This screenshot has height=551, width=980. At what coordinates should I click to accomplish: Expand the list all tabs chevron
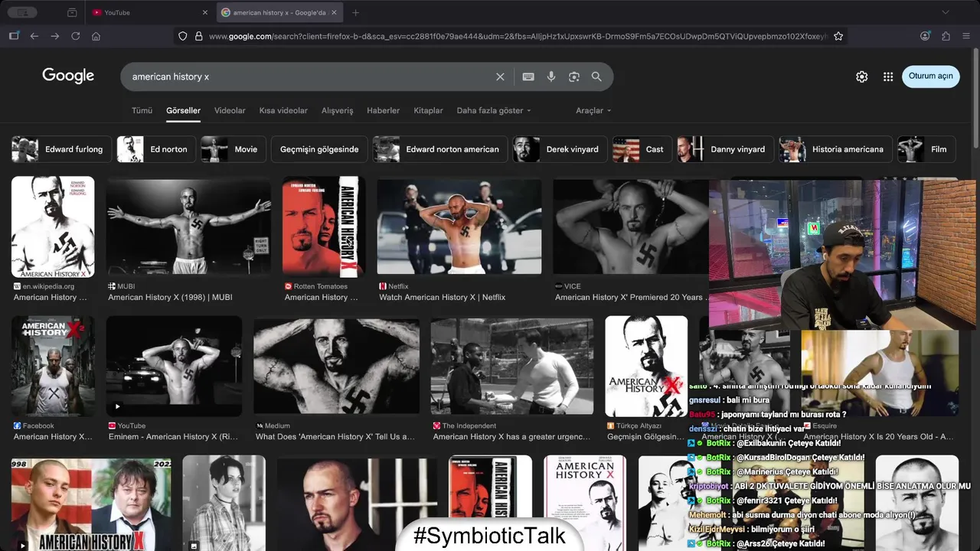946,12
